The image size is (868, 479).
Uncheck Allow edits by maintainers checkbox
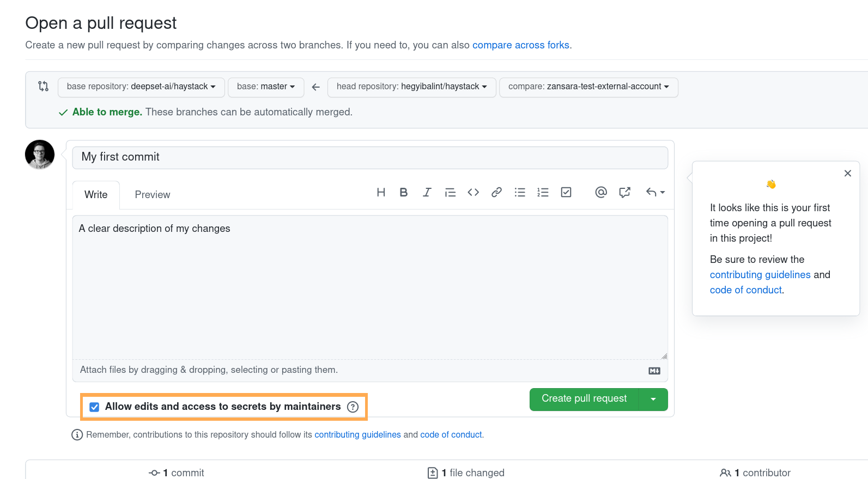coord(94,407)
